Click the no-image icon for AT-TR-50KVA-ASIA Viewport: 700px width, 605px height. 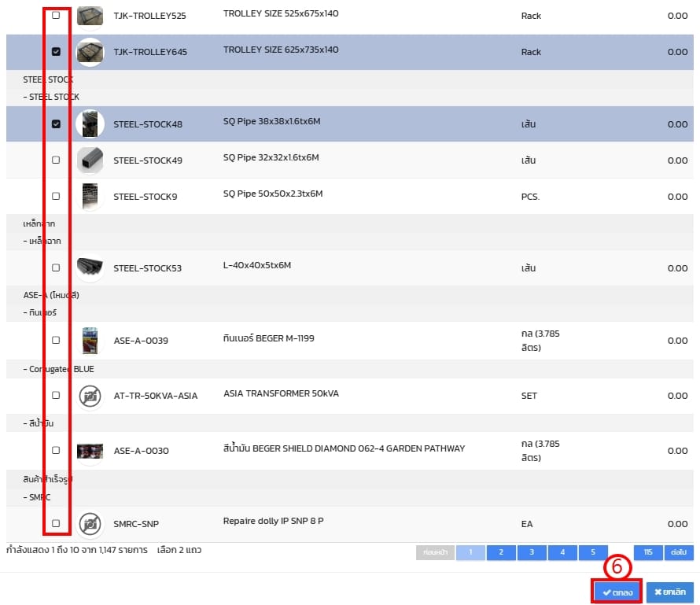(90, 396)
